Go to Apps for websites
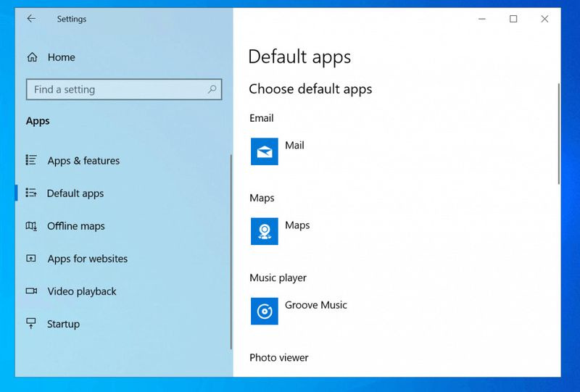The image size is (580, 392). pos(87,259)
